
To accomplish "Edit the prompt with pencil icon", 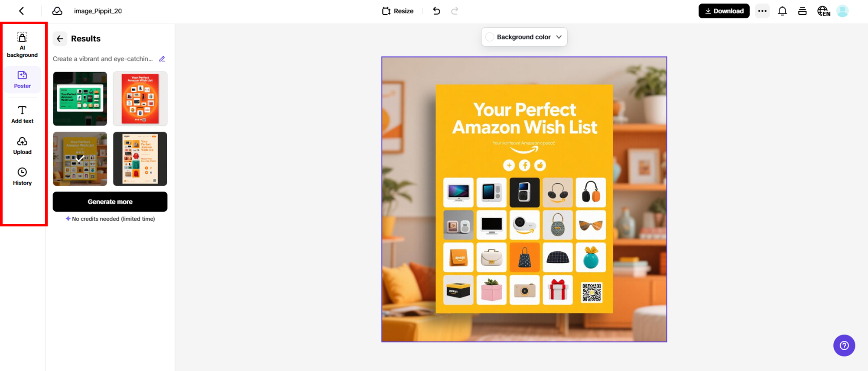I will 162,59.
